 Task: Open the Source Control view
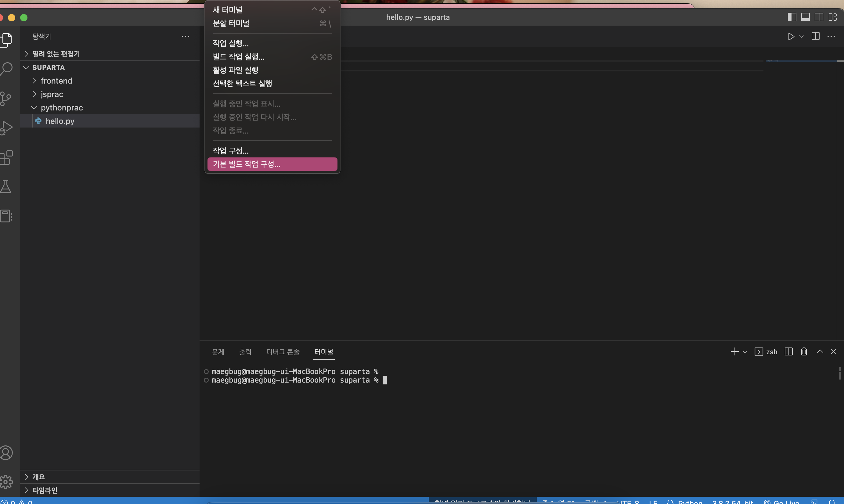pyautogui.click(x=5, y=99)
